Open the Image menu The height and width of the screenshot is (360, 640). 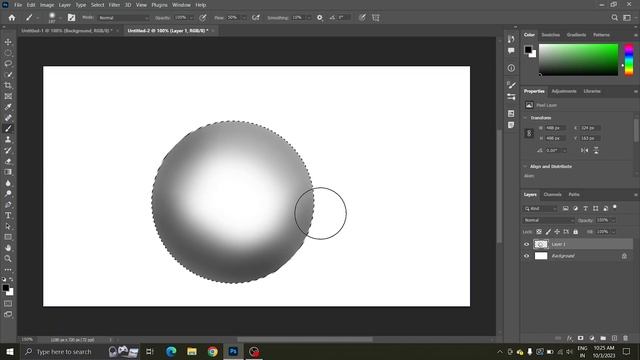pyautogui.click(x=47, y=5)
